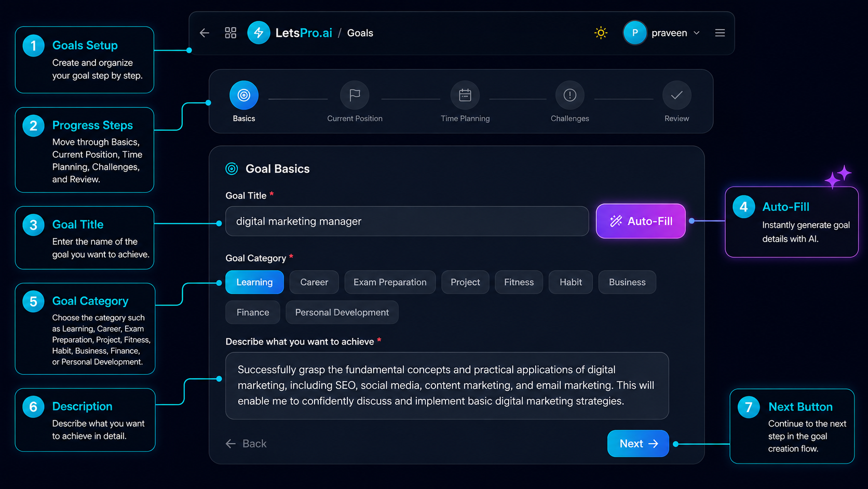Select the Review checkmark step
Image resolution: width=868 pixels, height=489 pixels.
(677, 95)
